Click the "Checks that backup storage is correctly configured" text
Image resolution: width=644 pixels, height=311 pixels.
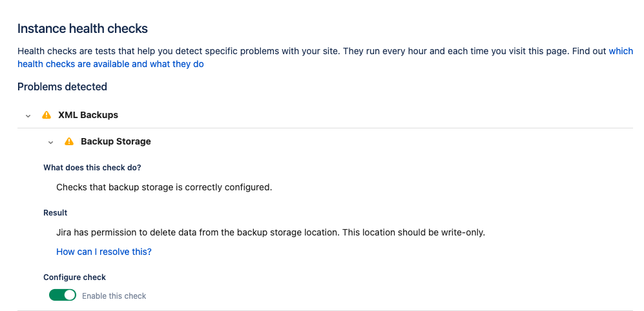tap(164, 188)
